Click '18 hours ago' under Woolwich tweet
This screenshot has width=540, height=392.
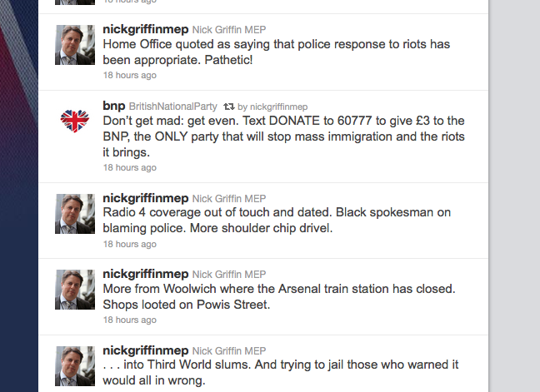coord(129,320)
